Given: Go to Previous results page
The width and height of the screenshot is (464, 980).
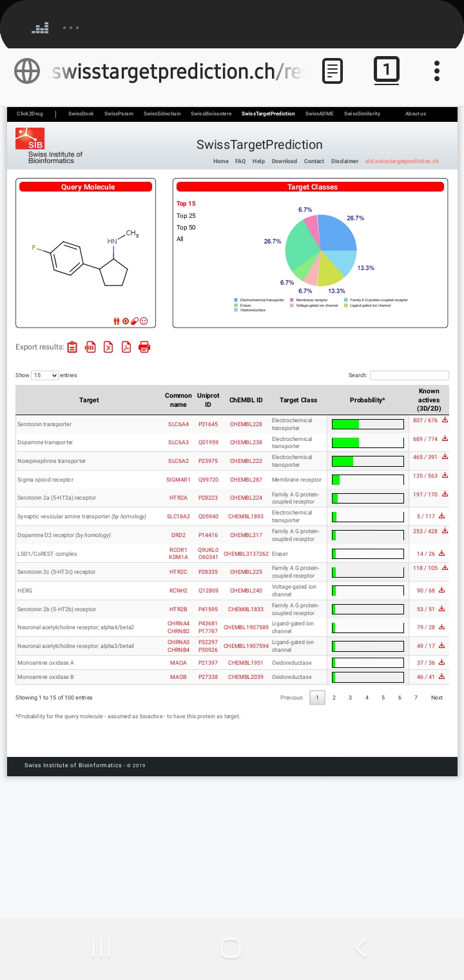Looking at the screenshot, I should [291, 698].
